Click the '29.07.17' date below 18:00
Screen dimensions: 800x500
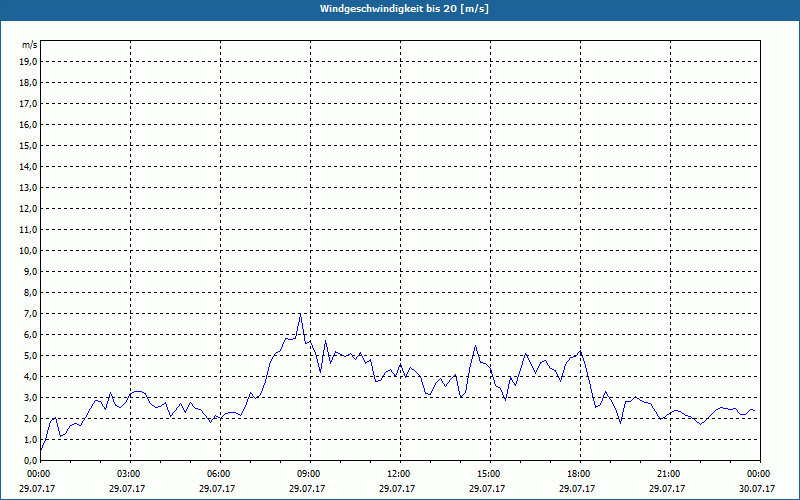coord(577,489)
